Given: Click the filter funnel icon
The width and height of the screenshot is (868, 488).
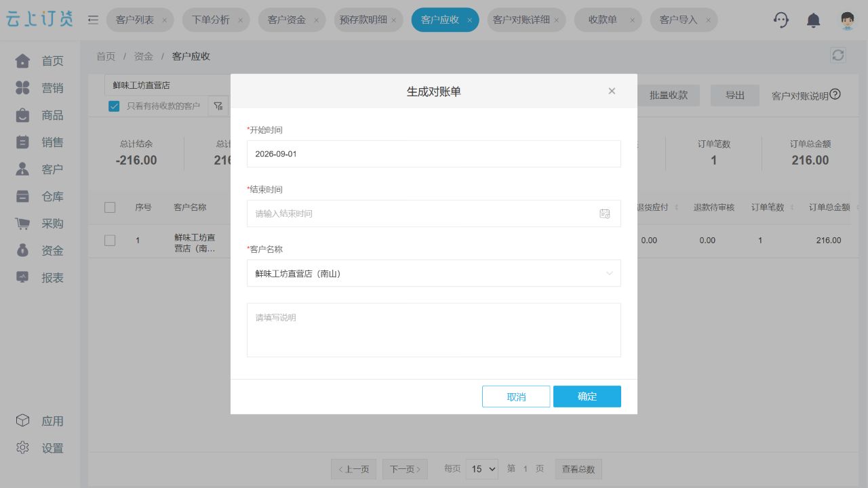Looking at the screenshot, I should coord(218,106).
